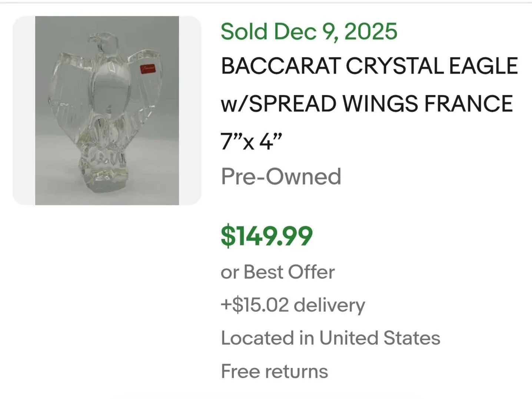Image resolution: width=532 pixels, height=399 pixels.
Task: Click the $149.99 sold price
Action: pos(266,236)
